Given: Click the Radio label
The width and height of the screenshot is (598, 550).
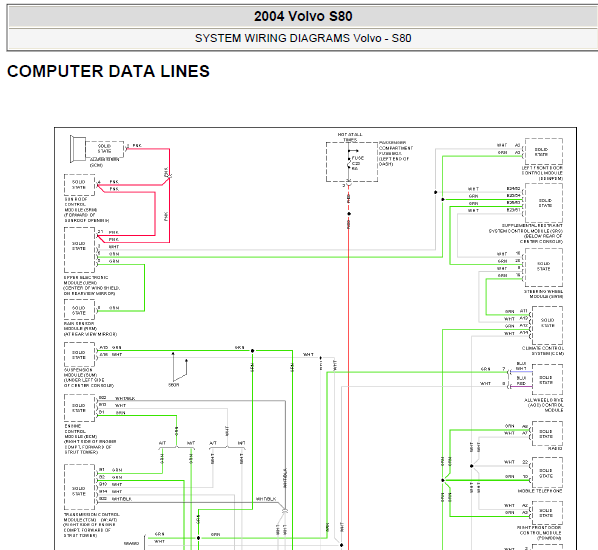Looking at the screenshot, I should pyautogui.click(x=555, y=449).
